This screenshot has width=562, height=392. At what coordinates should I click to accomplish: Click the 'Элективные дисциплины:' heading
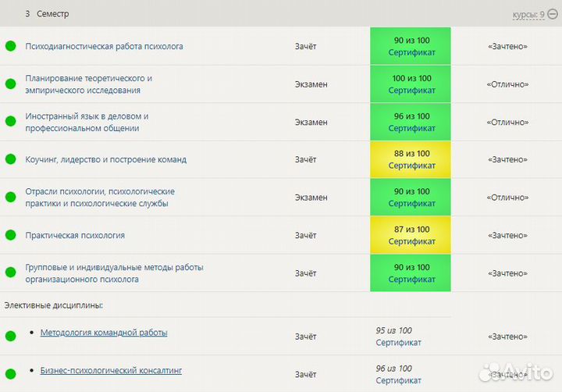coord(53,305)
